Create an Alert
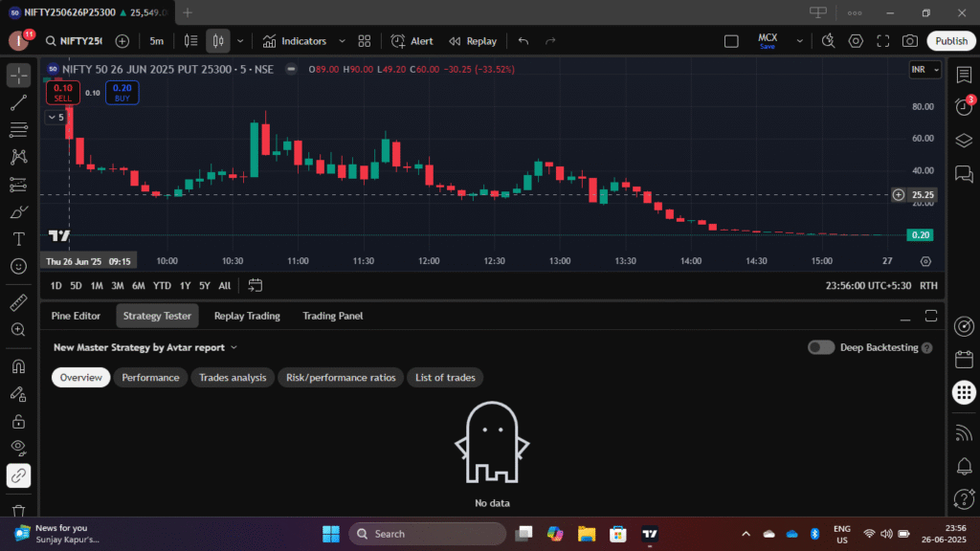This screenshot has width=980, height=551. coord(412,41)
